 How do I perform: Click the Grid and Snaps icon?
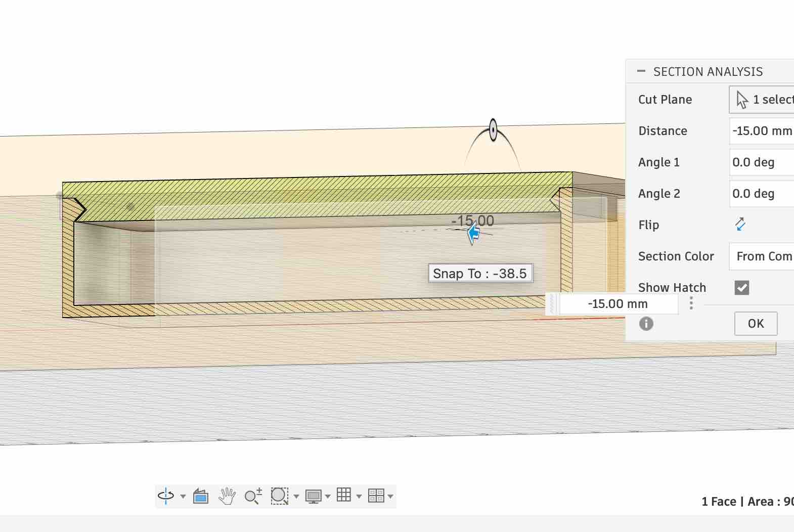click(x=344, y=495)
